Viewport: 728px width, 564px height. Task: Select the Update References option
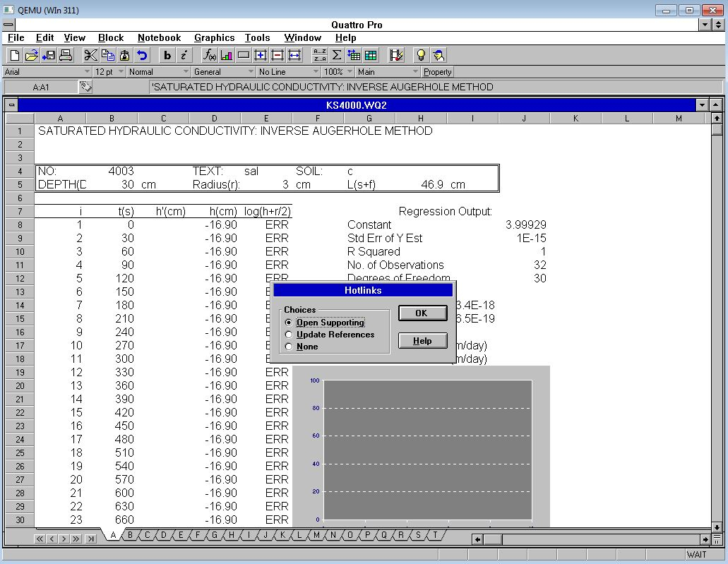point(288,335)
